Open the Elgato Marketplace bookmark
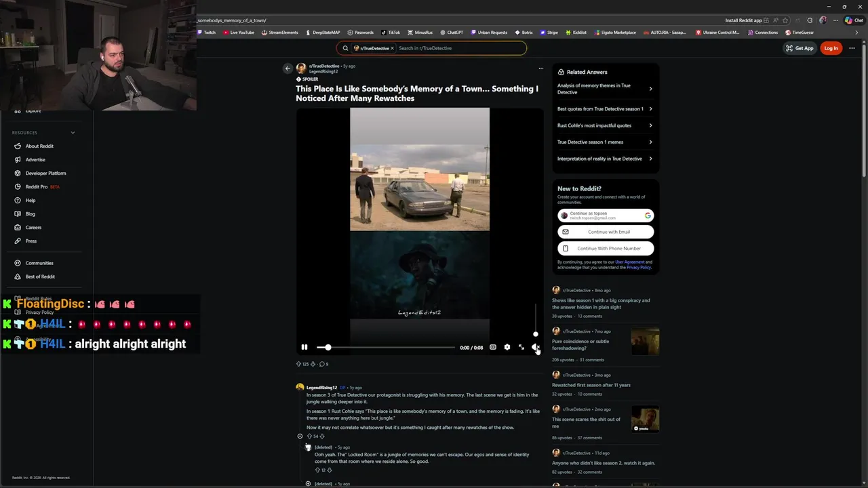Viewport: 868px width, 488px height. pos(615,33)
